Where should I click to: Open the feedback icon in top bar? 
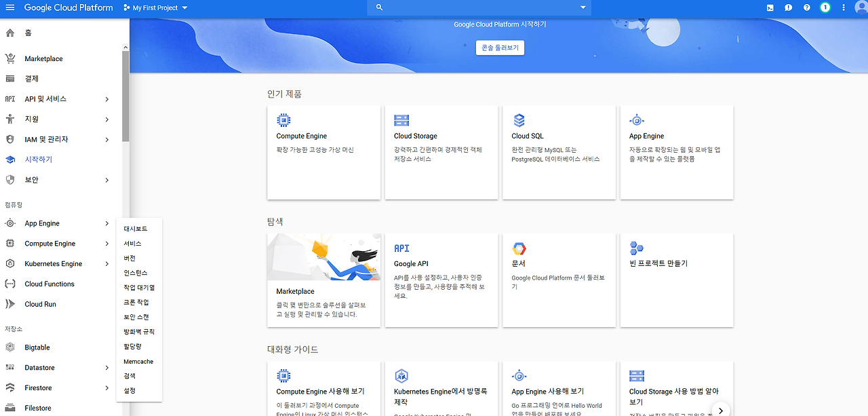pos(788,7)
